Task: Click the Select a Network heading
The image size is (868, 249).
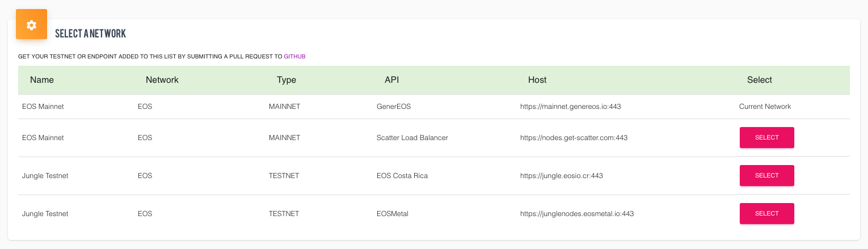Action: tap(90, 34)
